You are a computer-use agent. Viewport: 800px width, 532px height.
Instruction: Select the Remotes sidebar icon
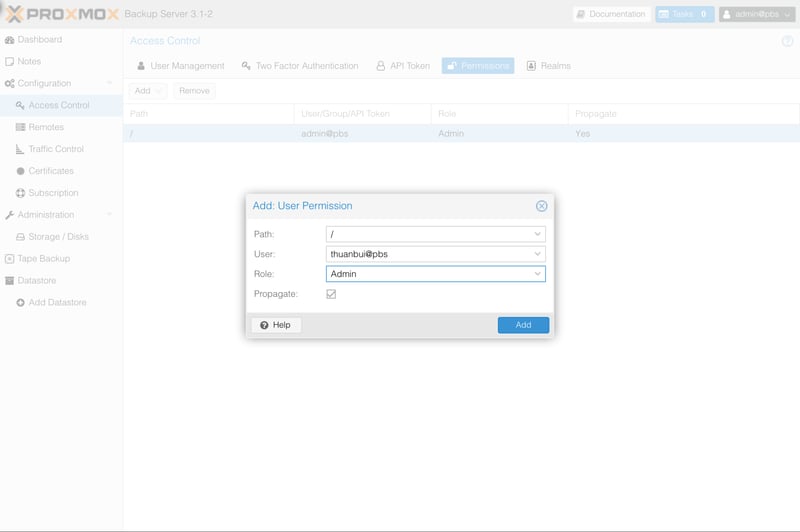coord(20,128)
